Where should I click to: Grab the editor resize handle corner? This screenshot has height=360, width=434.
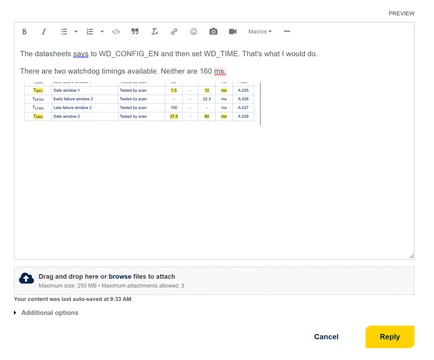pos(412,256)
